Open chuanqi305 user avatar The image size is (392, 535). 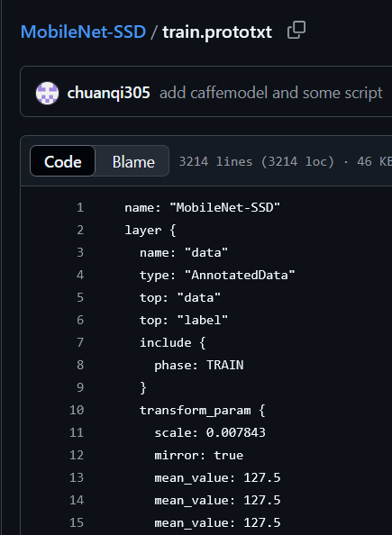click(x=47, y=93)
